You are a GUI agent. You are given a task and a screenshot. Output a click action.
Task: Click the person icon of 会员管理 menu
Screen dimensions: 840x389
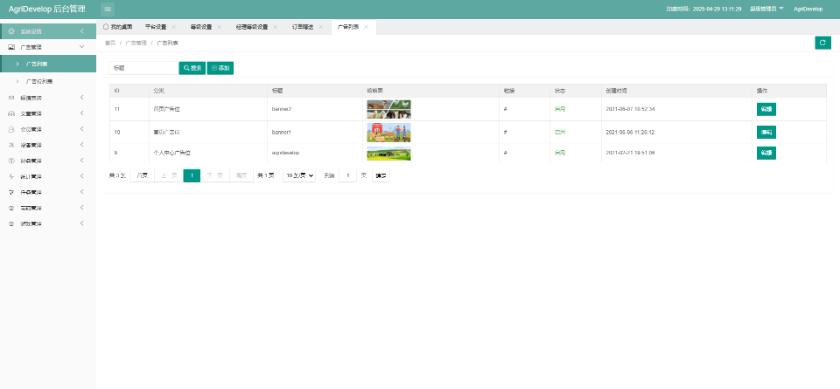click(x=12, y=129)
